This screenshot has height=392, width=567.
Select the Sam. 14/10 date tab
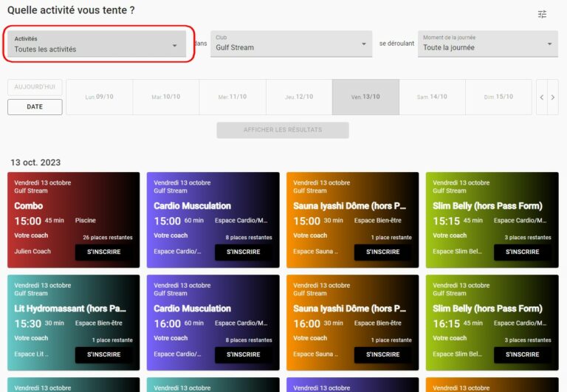(432, 97)
